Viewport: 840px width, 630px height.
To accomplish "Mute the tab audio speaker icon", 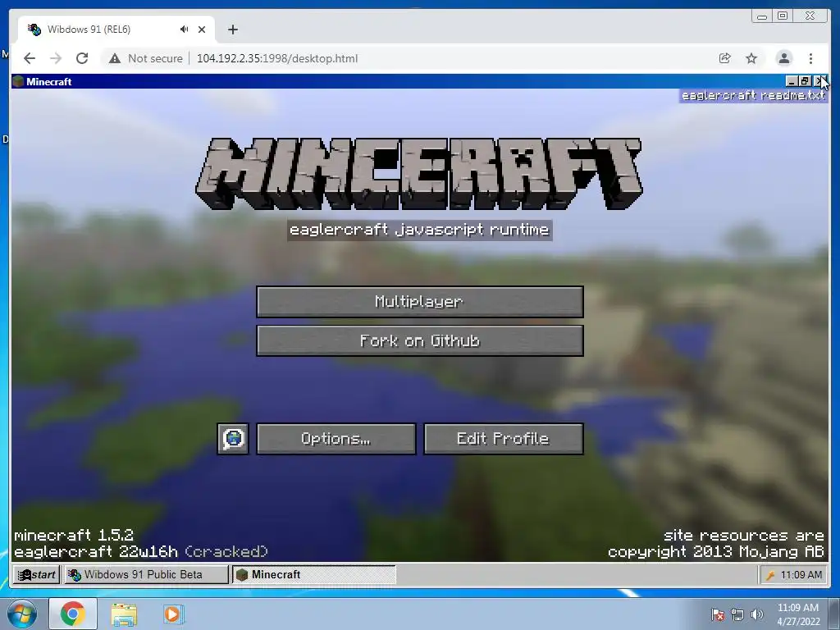I will (x=185, y=30).
